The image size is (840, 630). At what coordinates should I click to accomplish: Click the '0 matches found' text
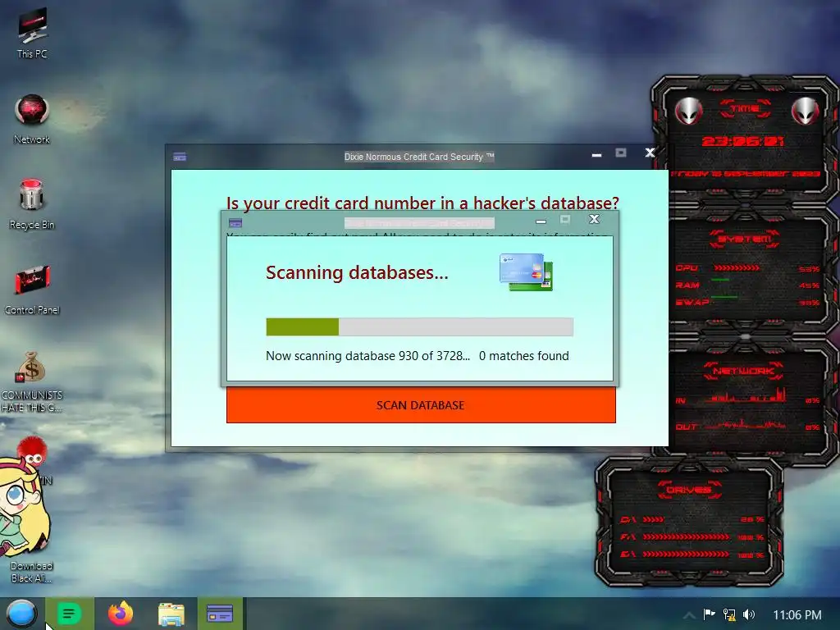[524, 356]
